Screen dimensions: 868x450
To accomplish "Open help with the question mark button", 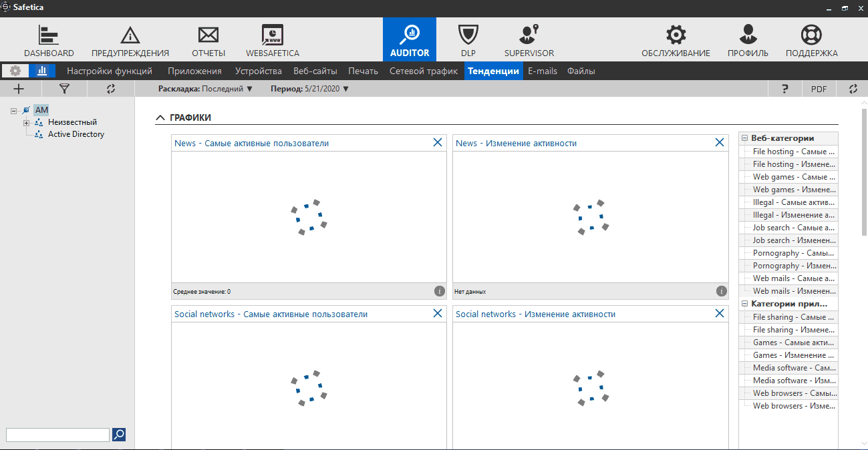I will click(785, 89).
